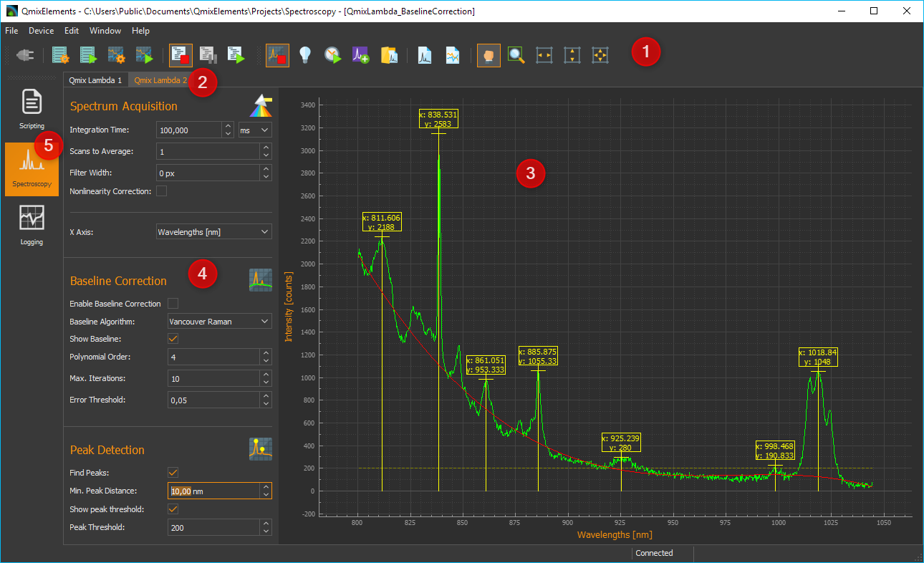Click the graph with green play toolbar icon
The height and width of the screenshot is (563, 924).
coord(144,55)
